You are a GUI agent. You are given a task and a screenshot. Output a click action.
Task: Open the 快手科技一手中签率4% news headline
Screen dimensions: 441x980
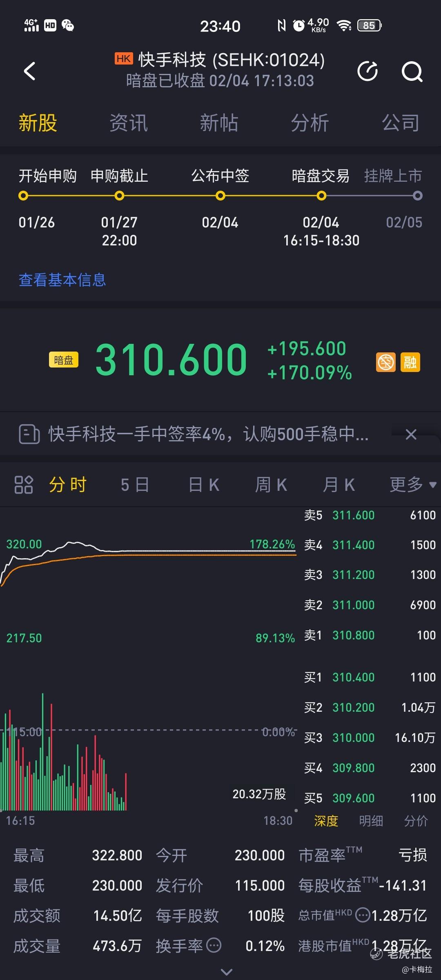208,434
